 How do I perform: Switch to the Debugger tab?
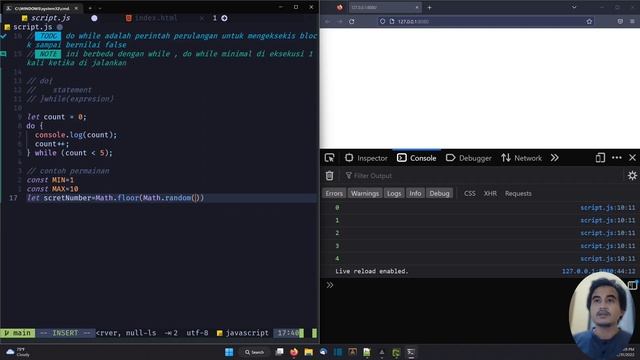pyautogui.click(x=469, y=158)
